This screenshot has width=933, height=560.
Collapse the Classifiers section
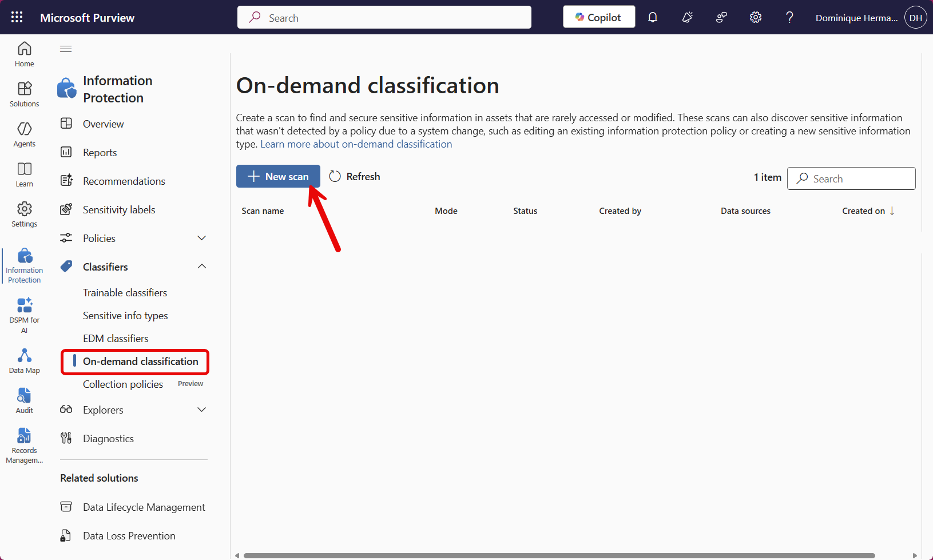pyautogui.click(x=201, y=266)
